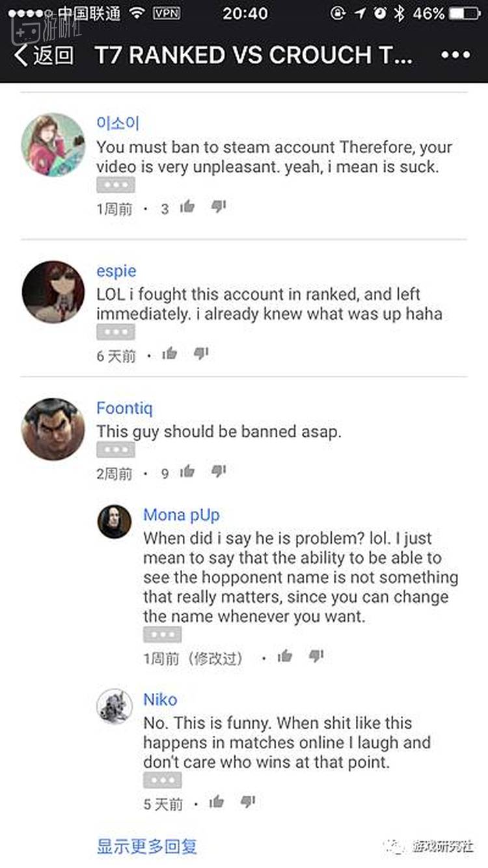Like Foontiq's comment with thumbs up

(187, 471)
